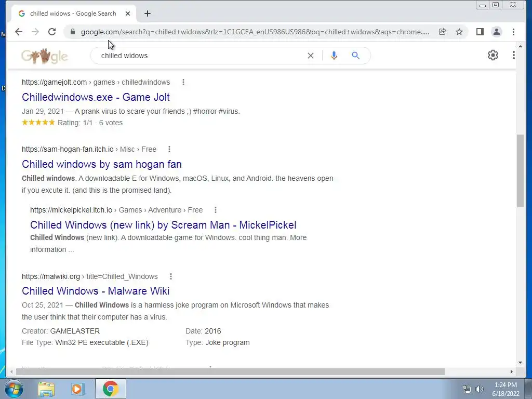Go back to the previous page

pos(19,32)
